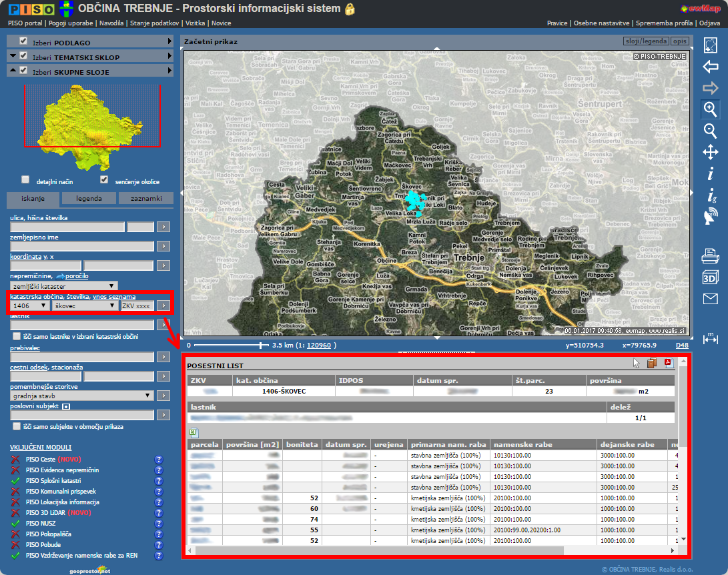Enable the detajlni način checkbox
Image resolution: width=728 pixels, height=575 pixels.
click(x=26, y=179)
